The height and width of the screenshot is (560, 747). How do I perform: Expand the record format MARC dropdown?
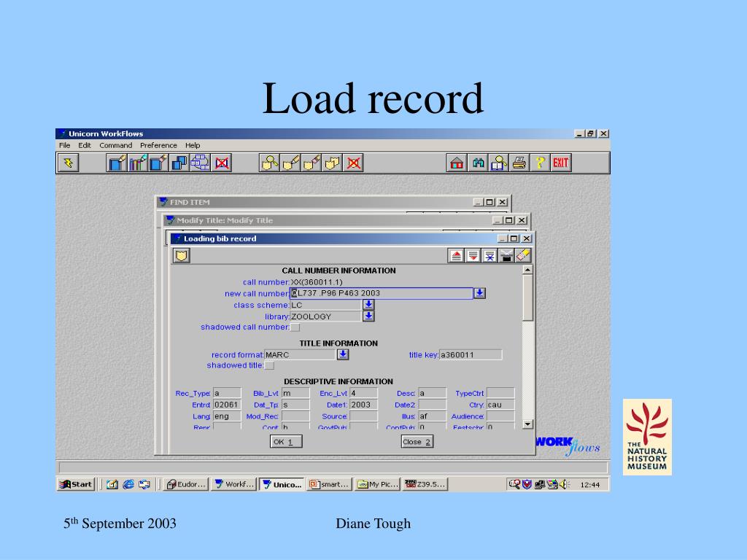(x=343, y=354)
